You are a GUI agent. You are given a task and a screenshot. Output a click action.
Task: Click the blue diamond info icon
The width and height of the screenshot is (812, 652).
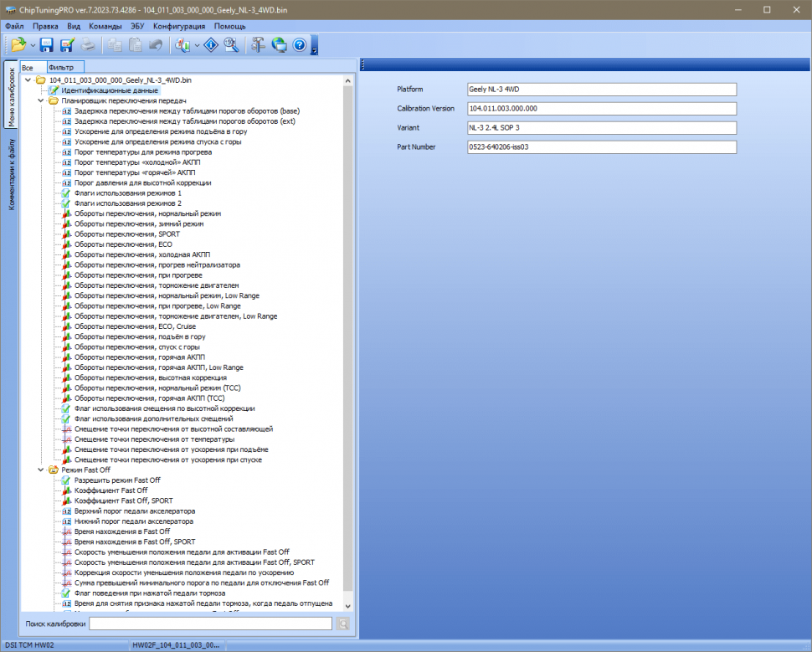click(211, 44)
